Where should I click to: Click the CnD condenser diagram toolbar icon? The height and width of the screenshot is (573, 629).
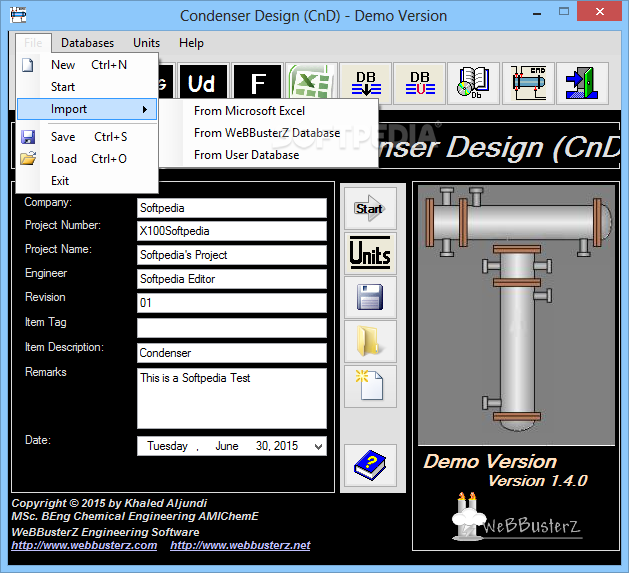point(528,83)
